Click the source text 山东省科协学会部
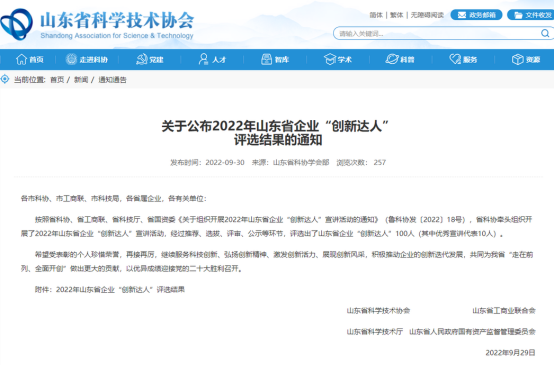 click(301, 163)
